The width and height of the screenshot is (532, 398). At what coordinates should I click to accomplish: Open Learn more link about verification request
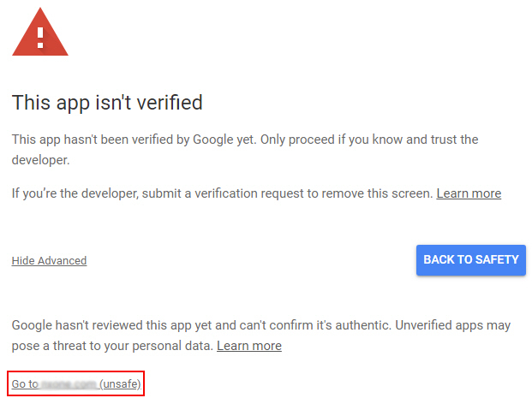point(469,193)
